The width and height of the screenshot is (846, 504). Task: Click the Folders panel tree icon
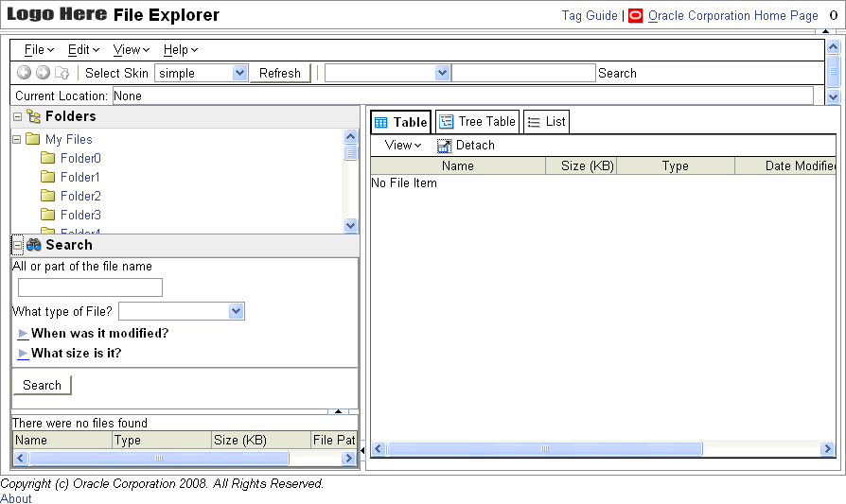(x=33, y=116)
